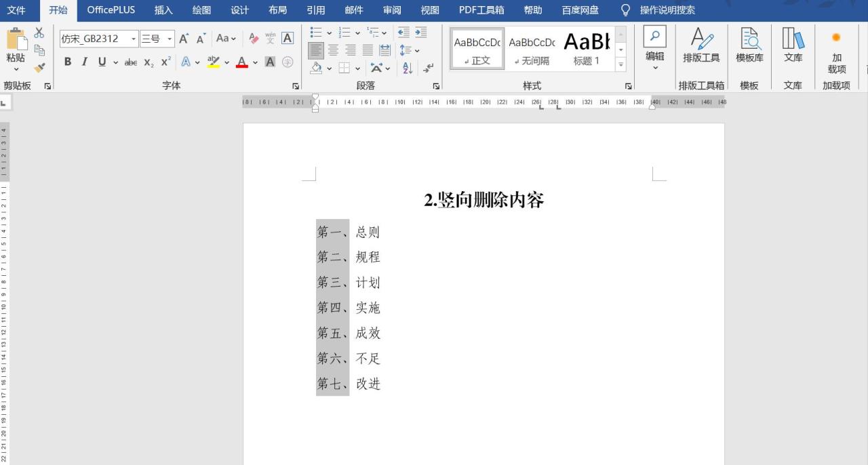The height and width of the screenshot is (465, 868).
Task: Open the font dialog launcher in 字体 group
Action: pos(296,86)
